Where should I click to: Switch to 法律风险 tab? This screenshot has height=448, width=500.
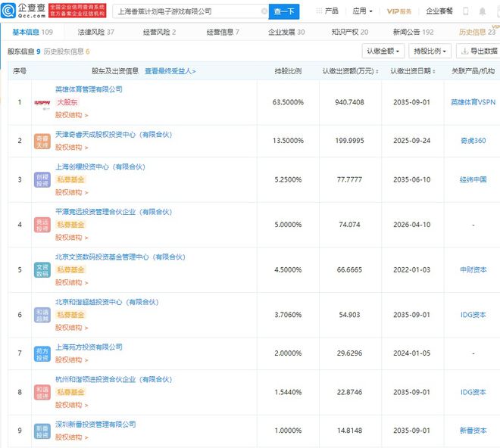pos(96,33)
